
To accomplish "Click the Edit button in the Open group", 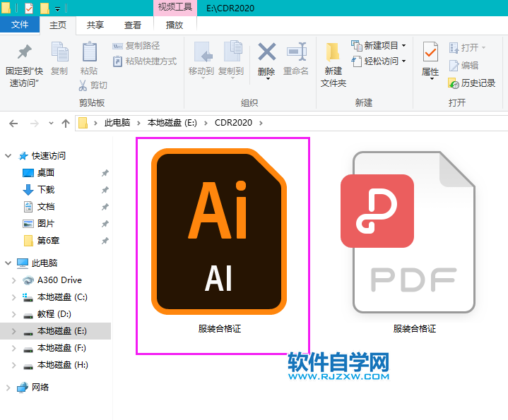I will pos(464,66).
